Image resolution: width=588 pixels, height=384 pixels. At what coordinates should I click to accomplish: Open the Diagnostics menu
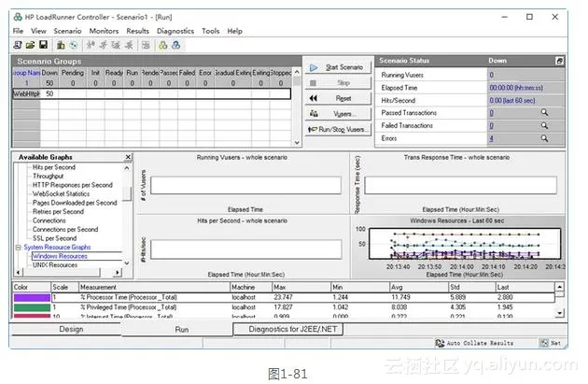tap(175, 31)
